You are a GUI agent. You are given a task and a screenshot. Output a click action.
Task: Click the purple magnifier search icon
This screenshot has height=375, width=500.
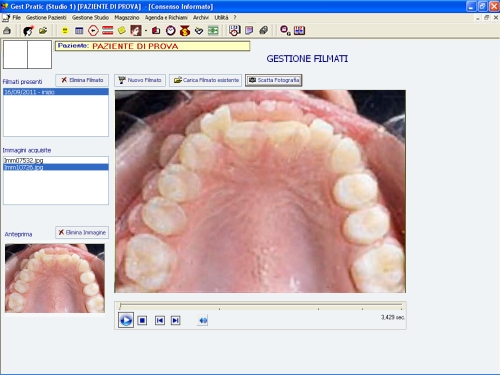pyautogui.click(x=285, y=31)
